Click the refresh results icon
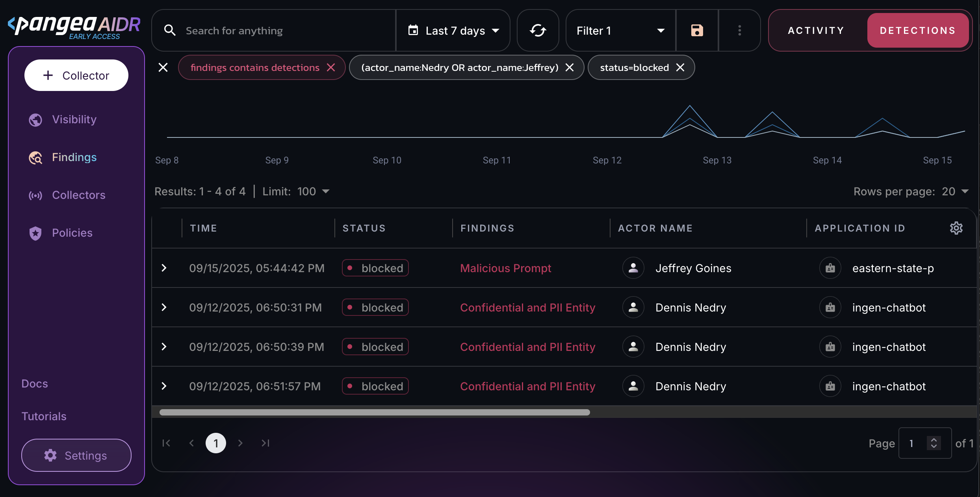This screenshot has height=497, width=980. (x=538, y=30)
